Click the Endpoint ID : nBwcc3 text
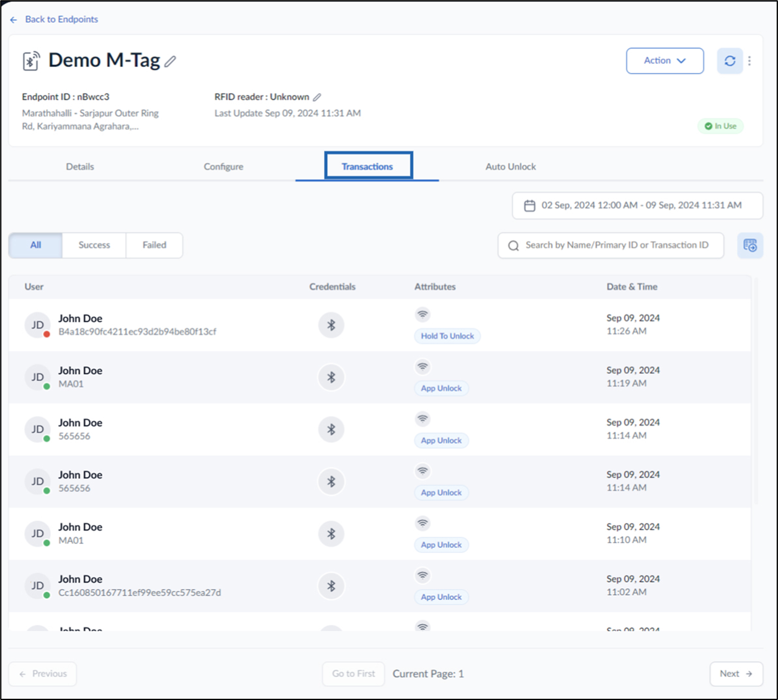Image resolution: width=778 pixels, height=700 pixels. point(66,97)
